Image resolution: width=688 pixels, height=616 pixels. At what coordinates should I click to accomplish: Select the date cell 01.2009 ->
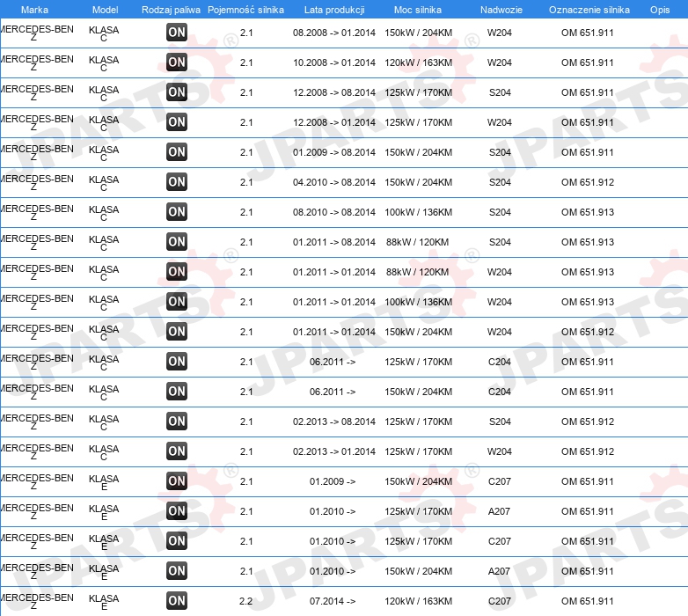[333, 481]
